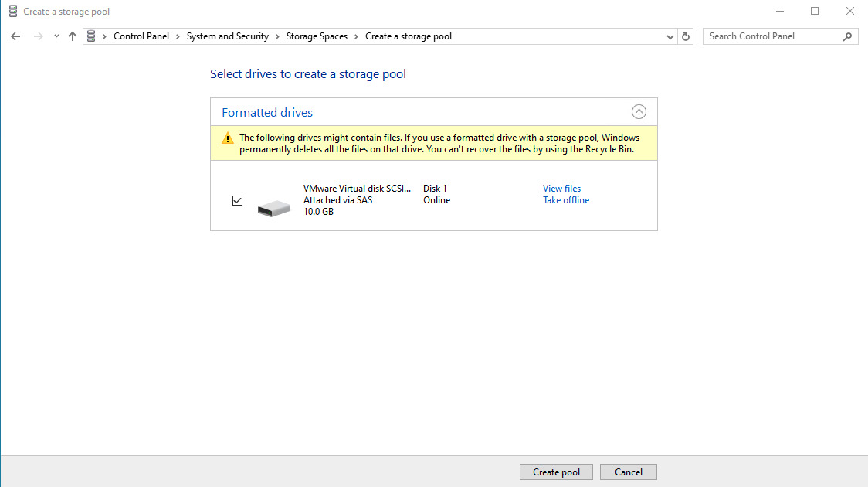Expand the address bar history dropdown
The width and height of the screenshot is (868, 487).
tap(670, 36)
